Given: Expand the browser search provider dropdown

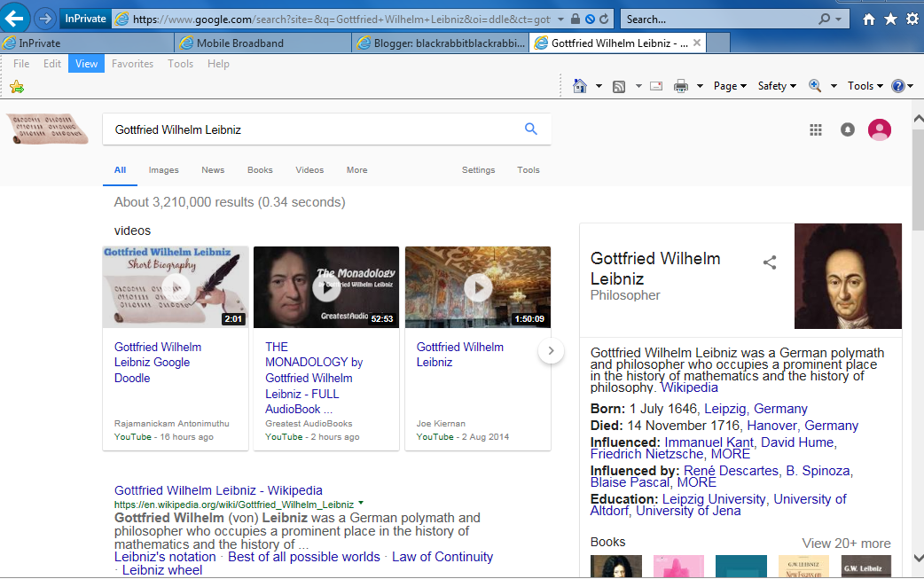Looking at the screenshot, I should click(839, 20).
